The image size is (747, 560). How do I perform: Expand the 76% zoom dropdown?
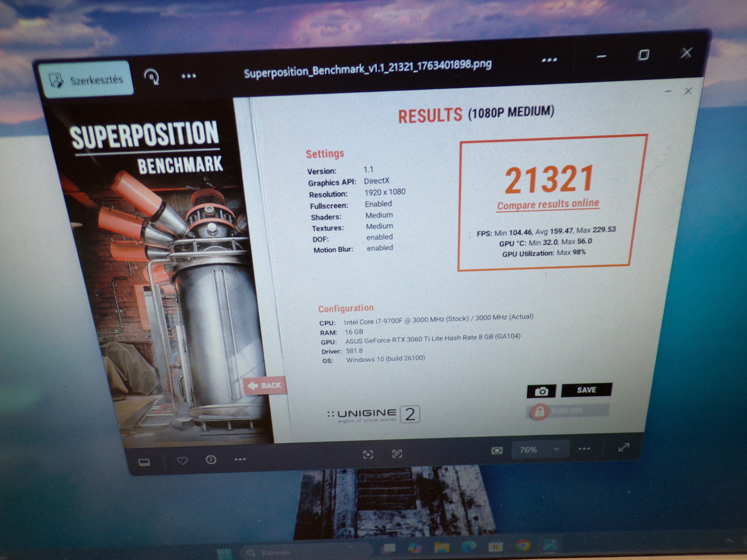tap(540, 449)
